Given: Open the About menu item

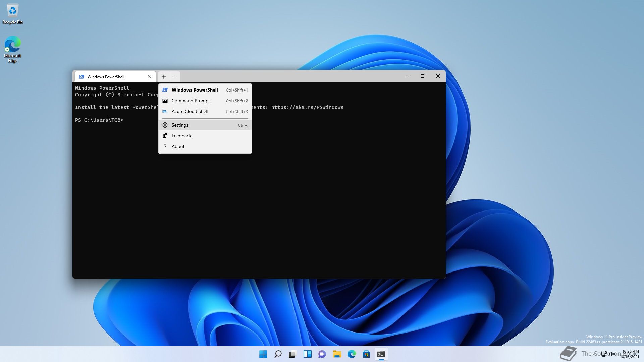Looking at the screenshot, I should (x=178, y=146).
